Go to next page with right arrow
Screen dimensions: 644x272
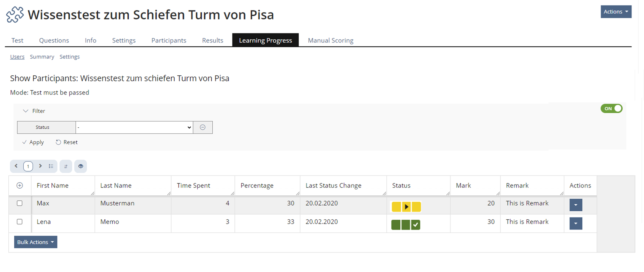[40, 166]
